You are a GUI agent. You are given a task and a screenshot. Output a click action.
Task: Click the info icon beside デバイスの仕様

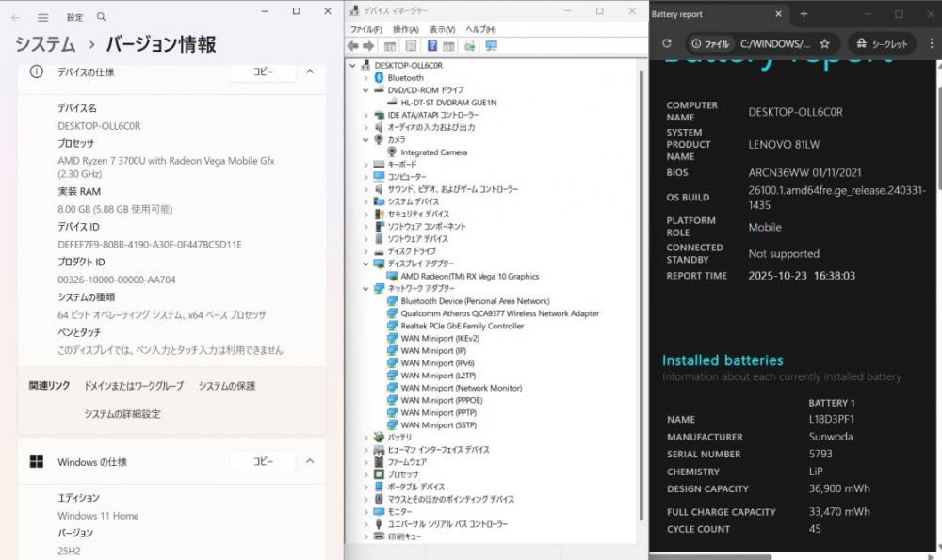(37, 72)
